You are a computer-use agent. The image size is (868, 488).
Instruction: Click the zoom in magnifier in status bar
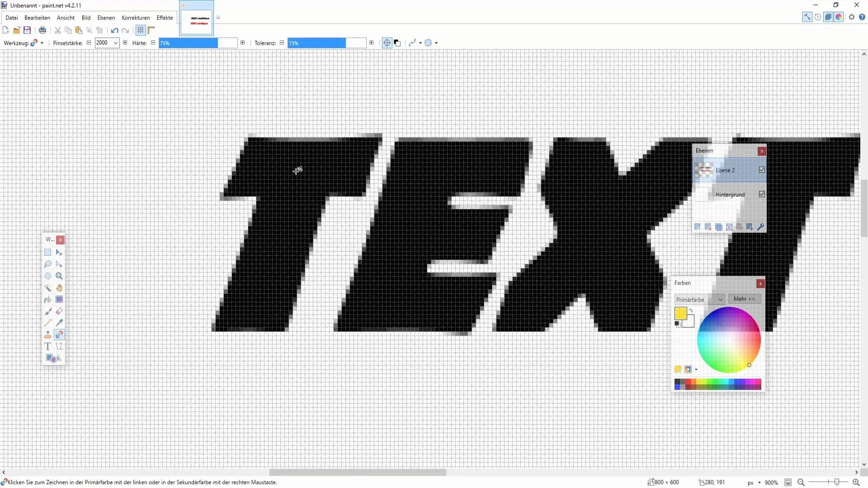point(856,483)
